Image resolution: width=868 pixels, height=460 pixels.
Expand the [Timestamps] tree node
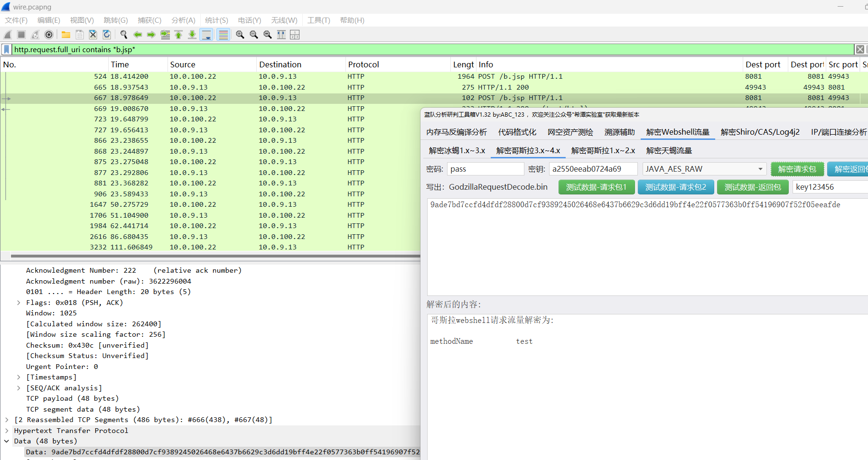[19, 377]
